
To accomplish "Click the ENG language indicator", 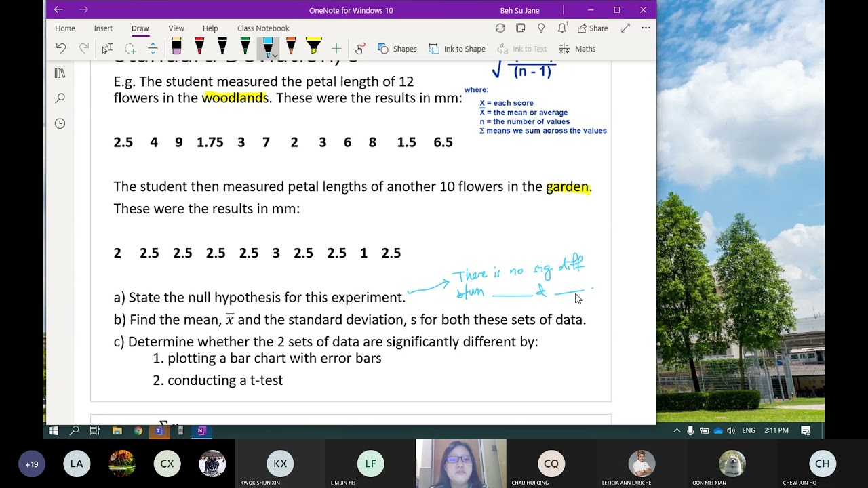I will [x=749, y=430].
